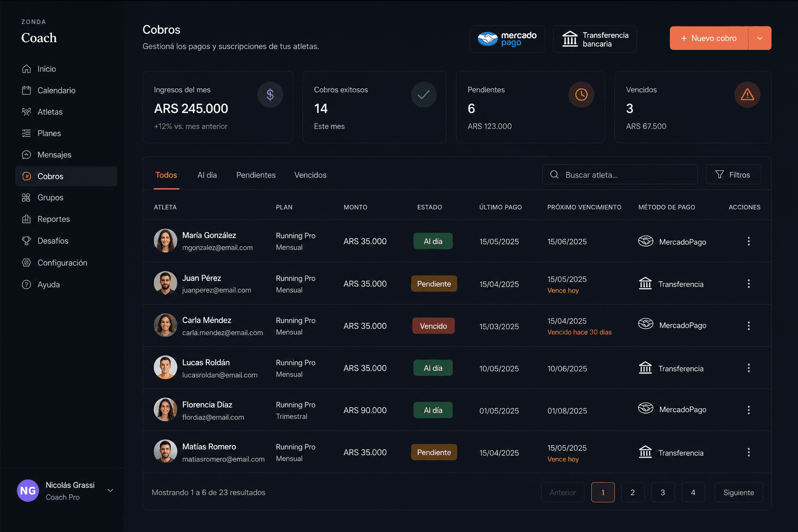Go to page 2 in pagination
This screenshot has height=532, width=798.
point(633,493)
